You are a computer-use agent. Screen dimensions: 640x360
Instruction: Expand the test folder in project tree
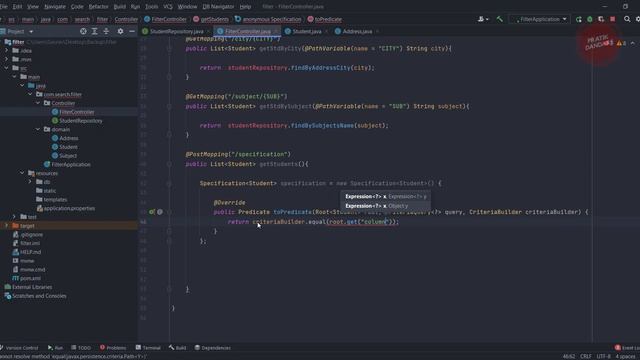tap(14, 217)
